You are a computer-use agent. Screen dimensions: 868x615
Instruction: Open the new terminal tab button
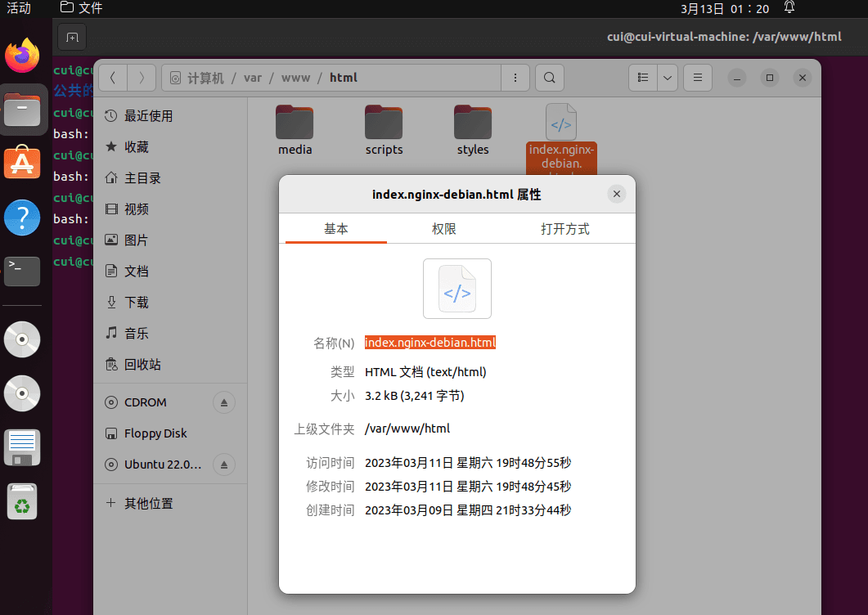click(72, 37)
